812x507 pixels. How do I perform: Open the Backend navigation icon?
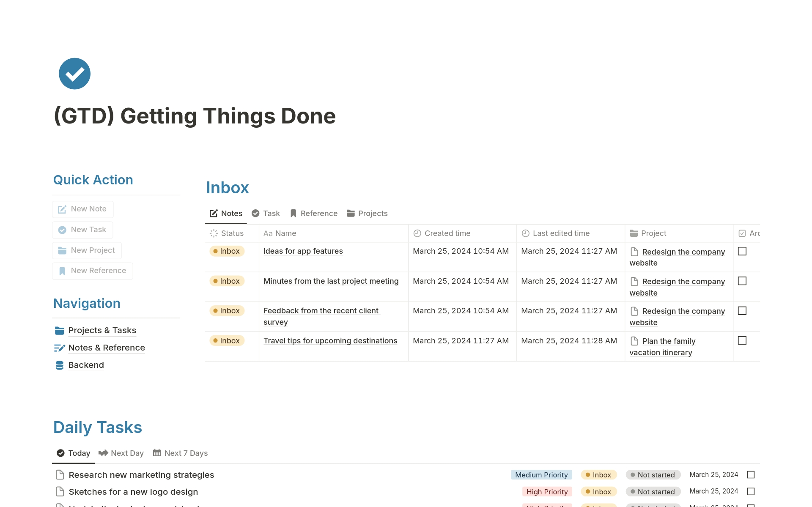[x=59, y=365]
